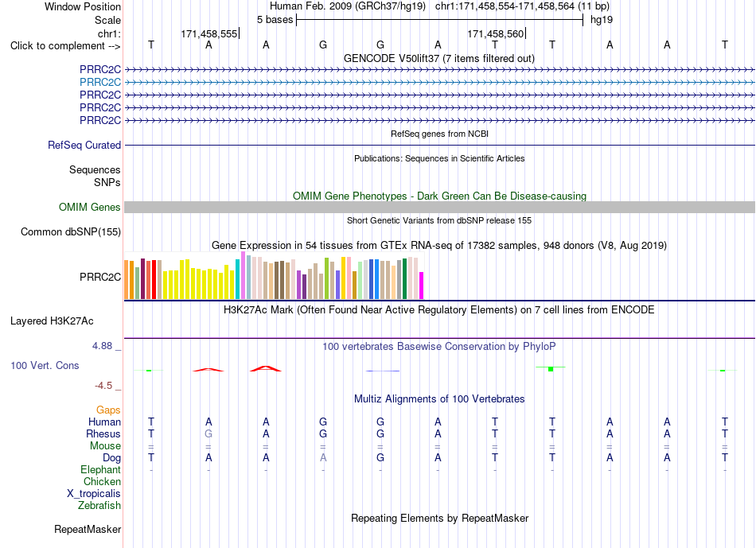Open 'GENCODE V50lift37 (7 items filtered out)' title
The height and width of the screenshot is (548, 756).
pos(439,59)
